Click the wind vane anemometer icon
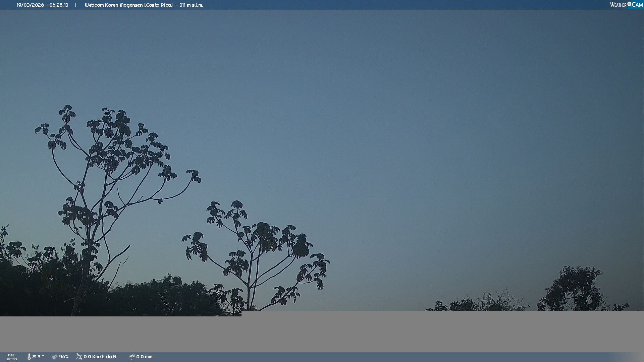This screenshot has height=362, width=644. click(x=79, y=357)
